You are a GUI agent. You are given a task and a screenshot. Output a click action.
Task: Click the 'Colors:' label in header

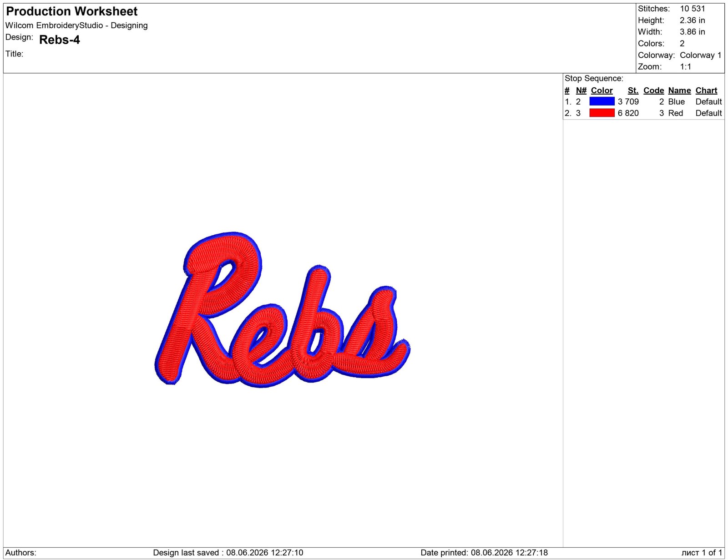coord(651,44)
